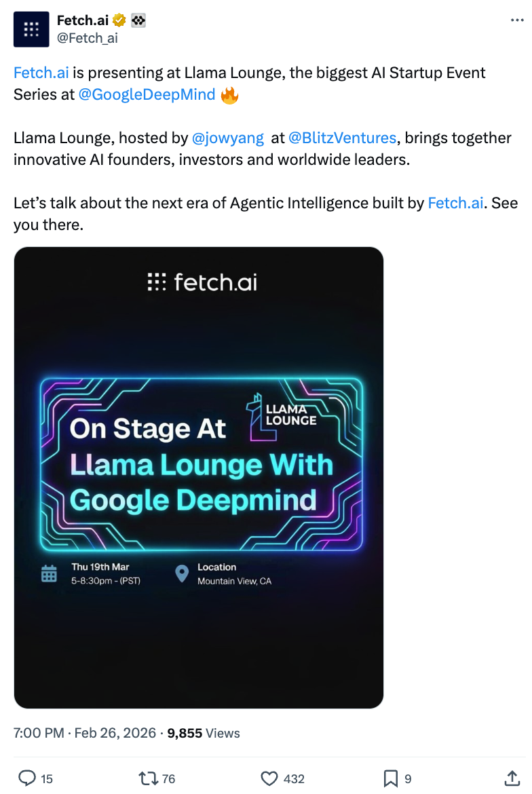
Task: Bookmark this post with the bookmark icon
Action: tap(391, 778)
